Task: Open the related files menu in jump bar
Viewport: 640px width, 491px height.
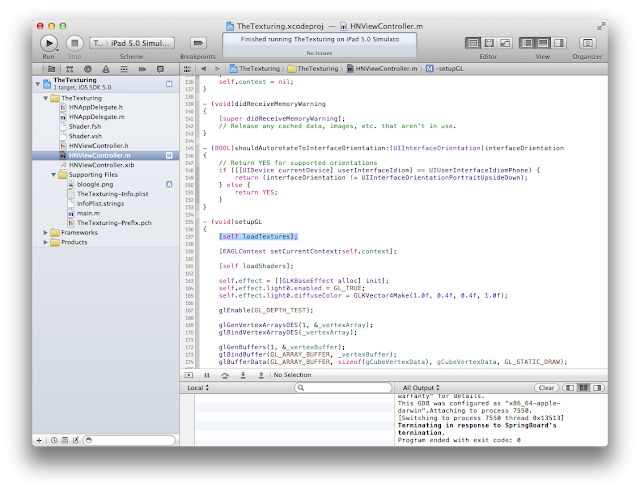Action: point(187,69)
